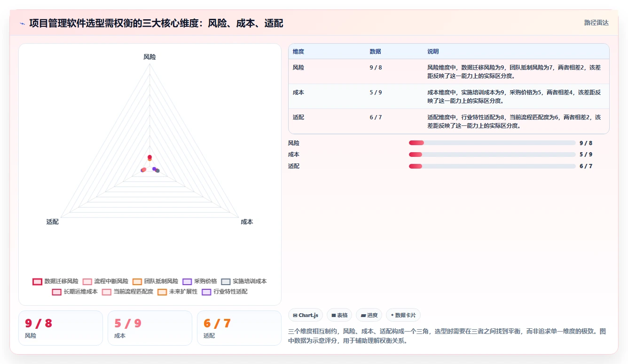
Task: Click the 适配 progress bar
Action: (492, 166)
